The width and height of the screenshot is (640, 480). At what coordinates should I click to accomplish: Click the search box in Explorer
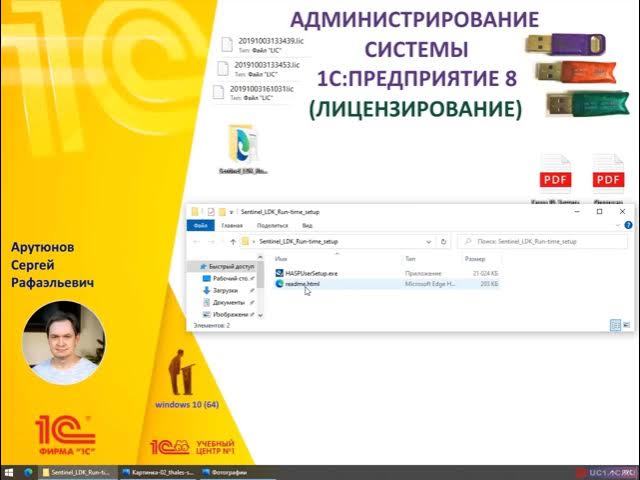tap(542, 242)
